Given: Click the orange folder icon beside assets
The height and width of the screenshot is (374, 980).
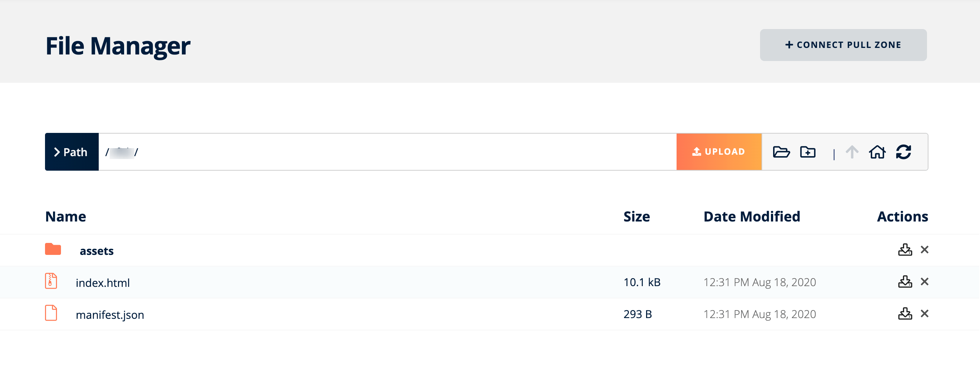Looking at the screenshot, I should [x=53, y=249].
